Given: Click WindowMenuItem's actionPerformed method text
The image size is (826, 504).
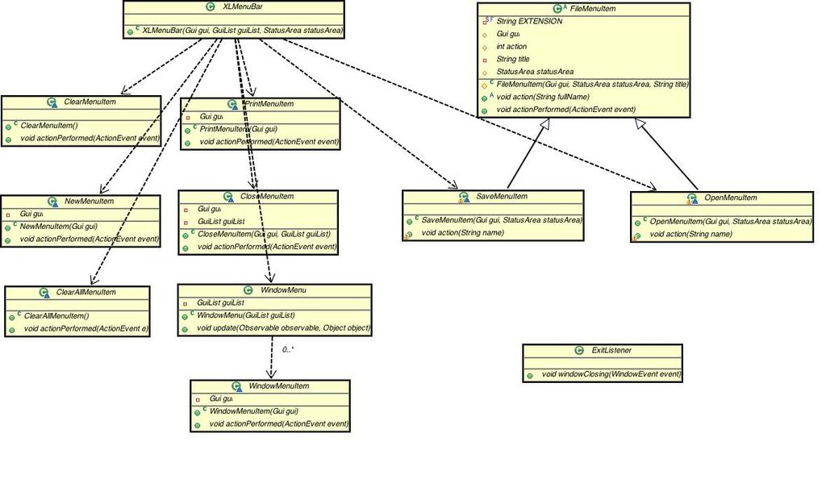Looking at the screenshot, I should point(278,424).
